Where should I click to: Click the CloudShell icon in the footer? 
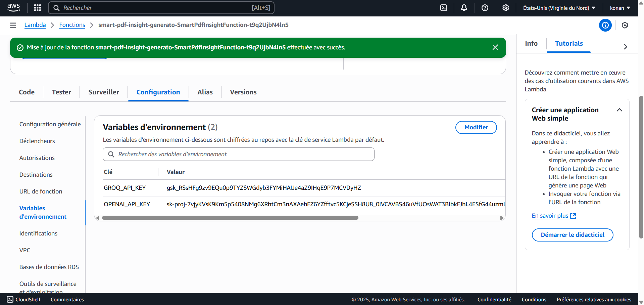point(10,299)
